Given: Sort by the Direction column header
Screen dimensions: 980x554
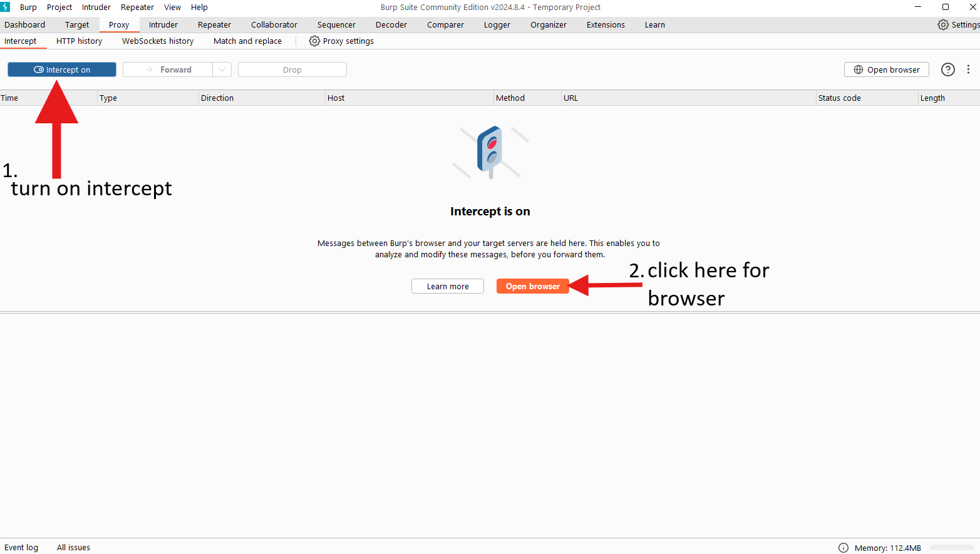Looking at the screenshot, I should pos(262,98).
